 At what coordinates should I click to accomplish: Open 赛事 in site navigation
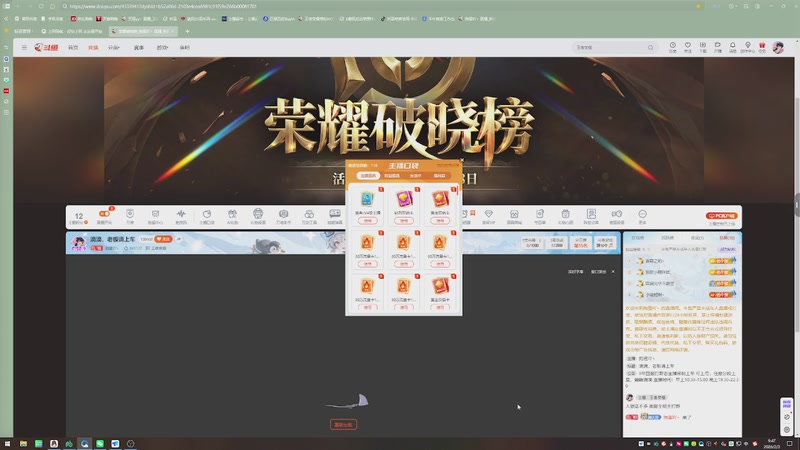[x=138, y=47]
